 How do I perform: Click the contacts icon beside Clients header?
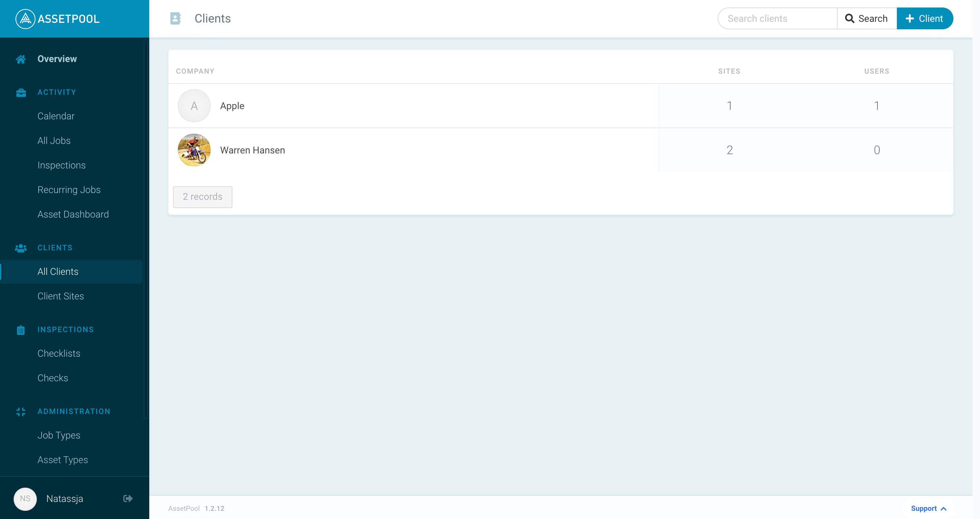pyautogui.click(x=175, y=18)
